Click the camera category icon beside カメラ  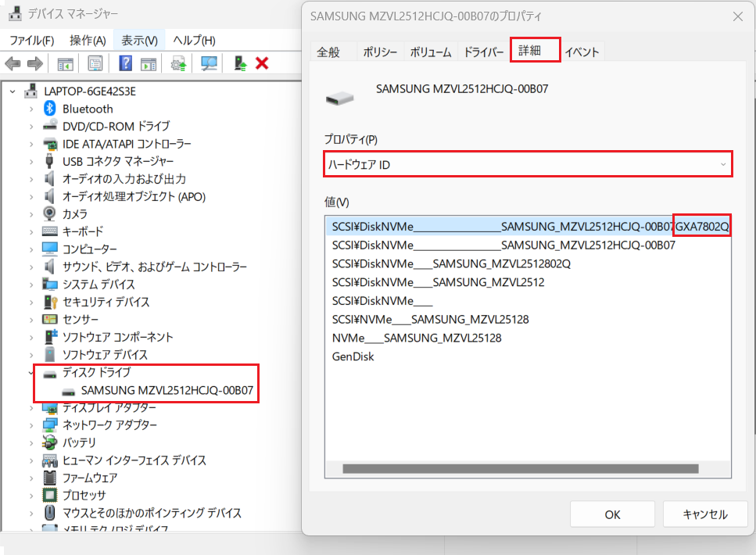pyautogui.click(x=49, y=213)
